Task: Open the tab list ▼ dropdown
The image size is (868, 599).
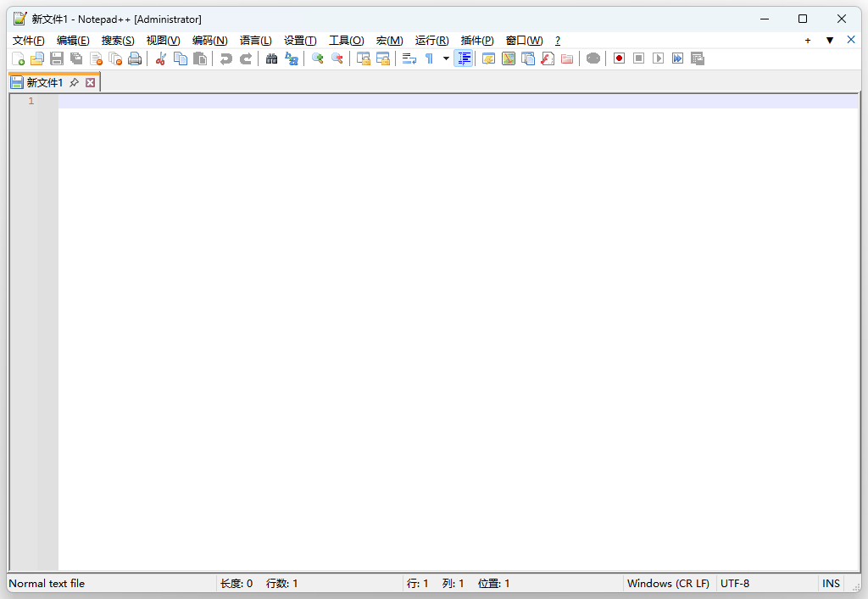Action: pos(830,41)
